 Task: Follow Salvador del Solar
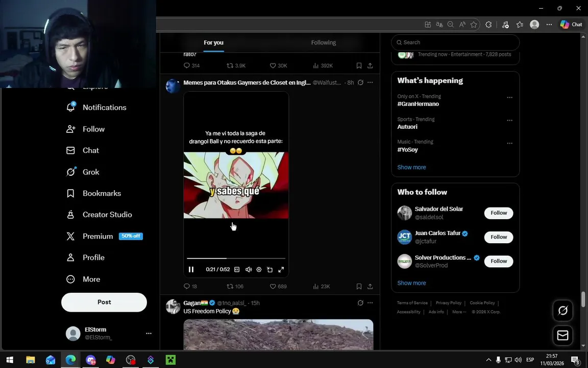pos(498,213)
